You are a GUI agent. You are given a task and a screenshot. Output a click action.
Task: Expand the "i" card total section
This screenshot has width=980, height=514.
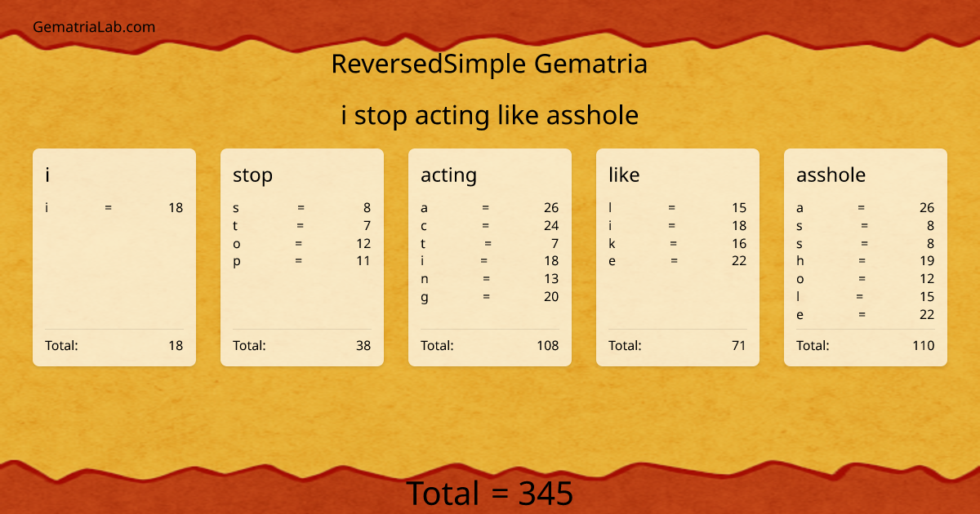114,345
